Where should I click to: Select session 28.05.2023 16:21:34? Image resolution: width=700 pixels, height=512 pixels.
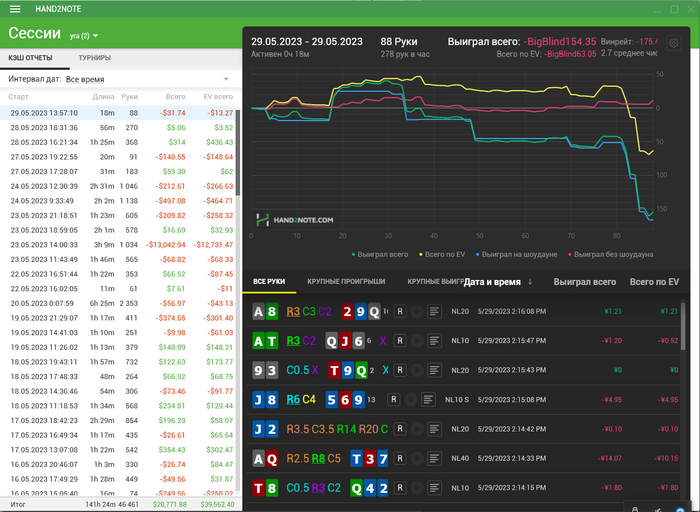pos(118,142)
